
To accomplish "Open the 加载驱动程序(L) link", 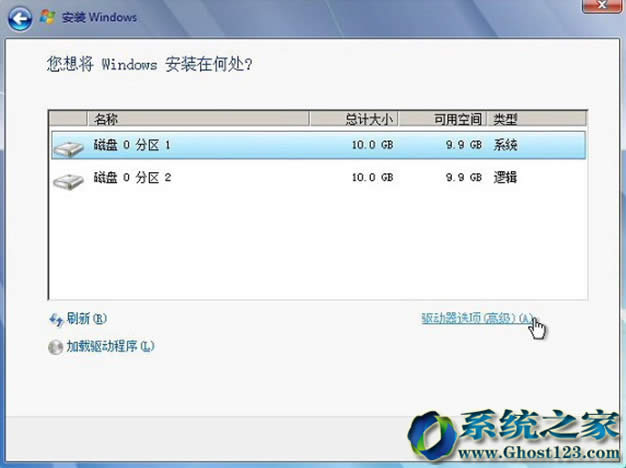I will pos(110,347).
